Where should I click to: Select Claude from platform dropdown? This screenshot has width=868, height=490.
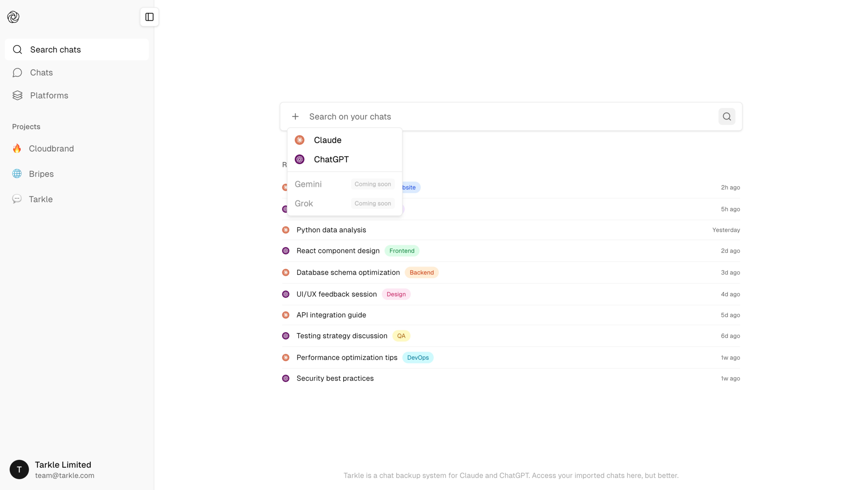[x=327, y=140]
